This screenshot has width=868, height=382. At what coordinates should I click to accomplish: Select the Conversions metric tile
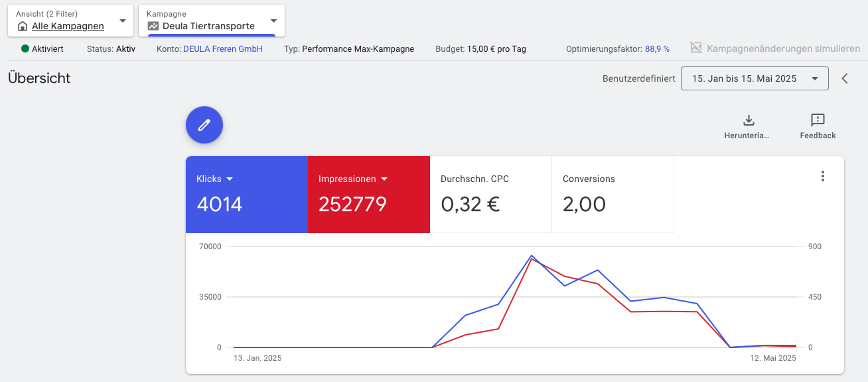pyautogui.click(x=613, y=195)
